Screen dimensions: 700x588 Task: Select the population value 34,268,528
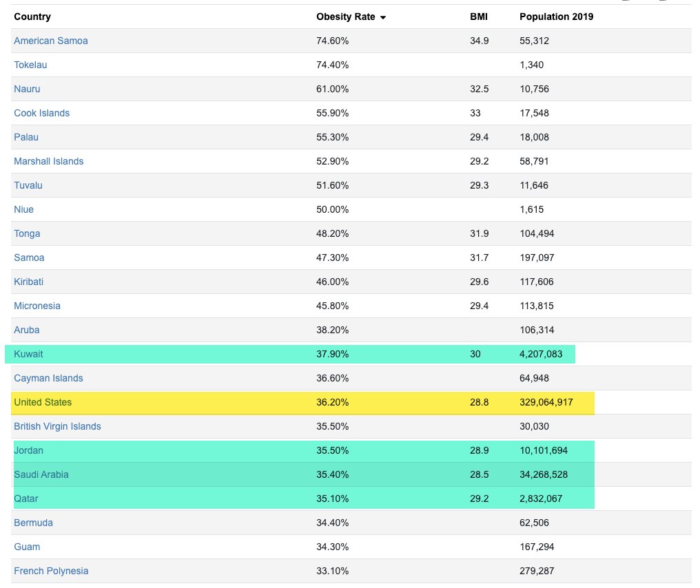(x=544, y=474)
